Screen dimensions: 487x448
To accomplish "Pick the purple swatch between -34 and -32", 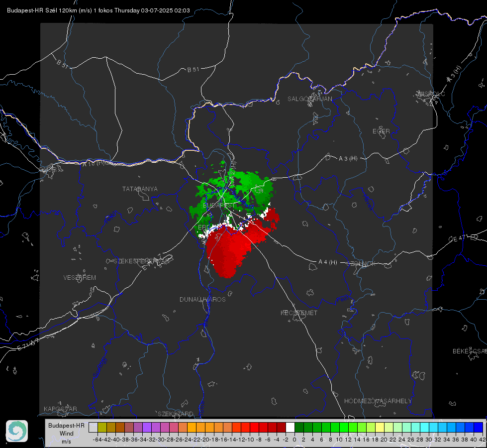I will [147, 427].
